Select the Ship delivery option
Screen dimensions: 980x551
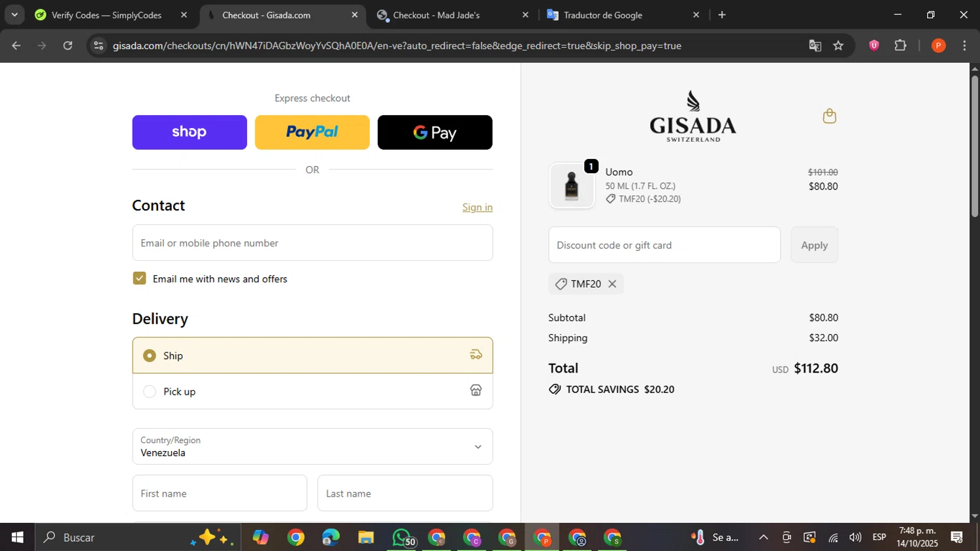[312, 356]
